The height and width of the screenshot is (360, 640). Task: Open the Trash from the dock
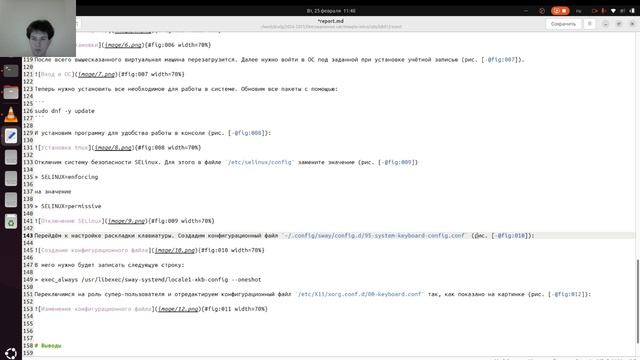click(11, 222)
